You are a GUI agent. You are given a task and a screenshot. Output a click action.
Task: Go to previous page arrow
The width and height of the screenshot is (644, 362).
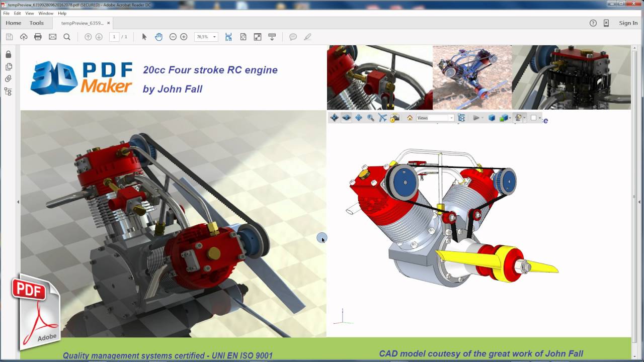[88, 37]
